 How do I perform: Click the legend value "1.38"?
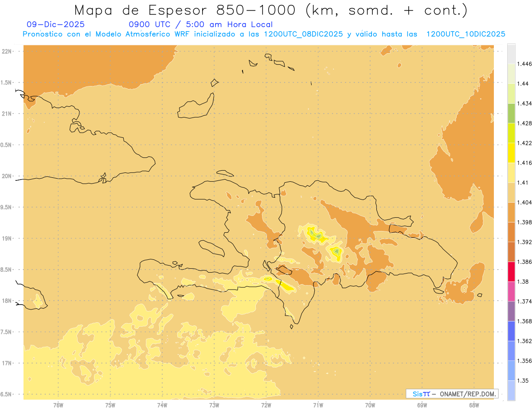523,282
